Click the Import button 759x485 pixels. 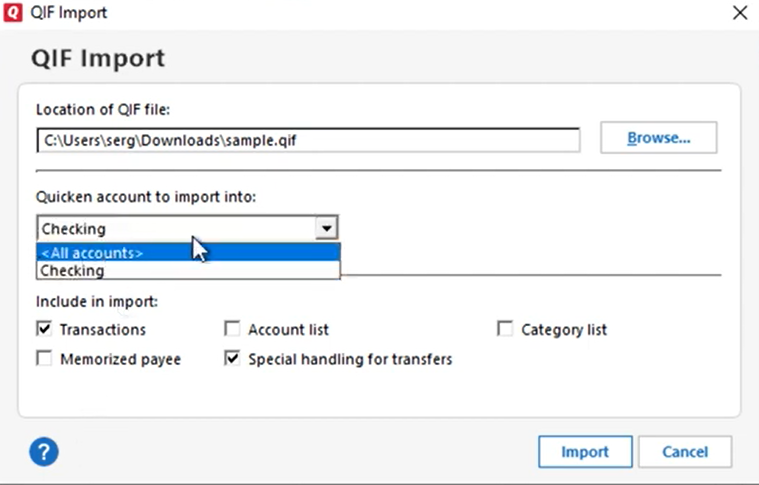[x=585, y=452]
